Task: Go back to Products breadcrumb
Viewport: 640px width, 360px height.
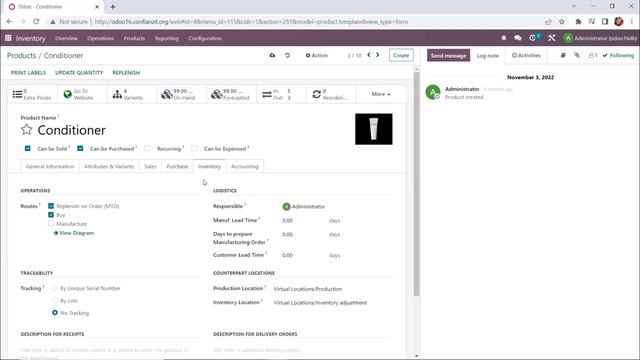Action: pos(21,55)
